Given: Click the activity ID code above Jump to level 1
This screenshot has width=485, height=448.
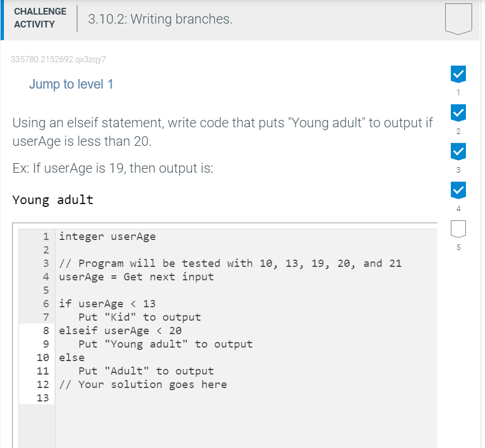Looking at the screenshot, I should point(58,59).
